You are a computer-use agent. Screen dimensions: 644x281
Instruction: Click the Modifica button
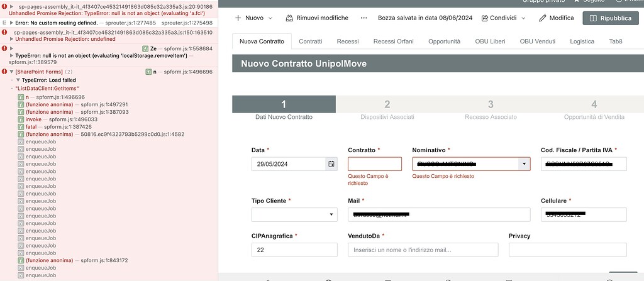(557, 18)
